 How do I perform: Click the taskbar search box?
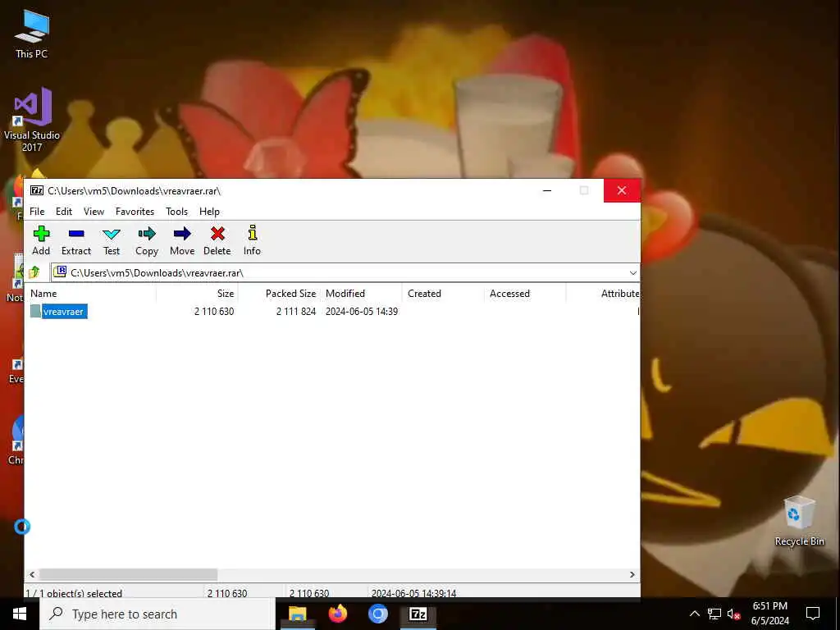coord(157,614)
